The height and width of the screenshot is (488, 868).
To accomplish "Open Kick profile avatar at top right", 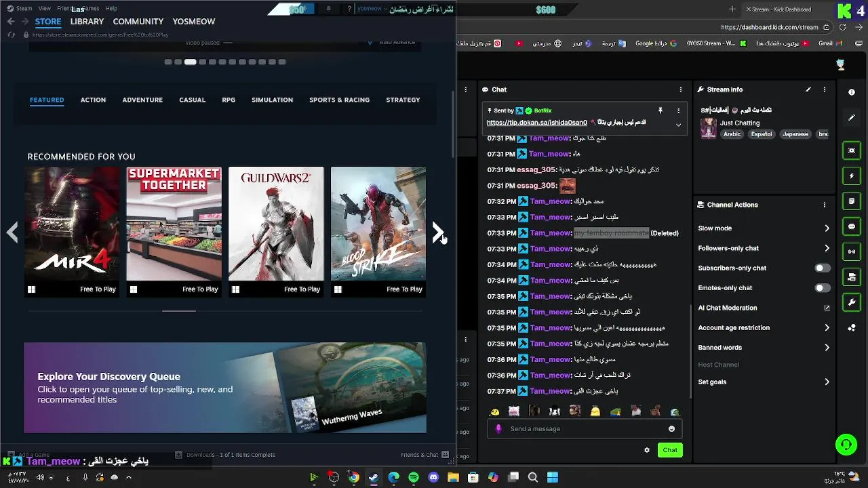I will click(x=842, y=64).
